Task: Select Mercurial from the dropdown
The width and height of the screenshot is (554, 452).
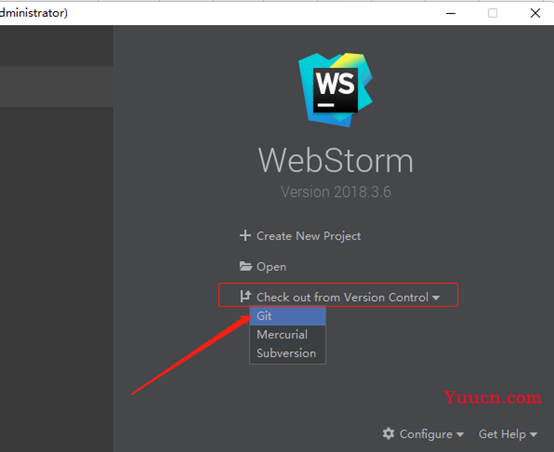Action: click(287, 334)
